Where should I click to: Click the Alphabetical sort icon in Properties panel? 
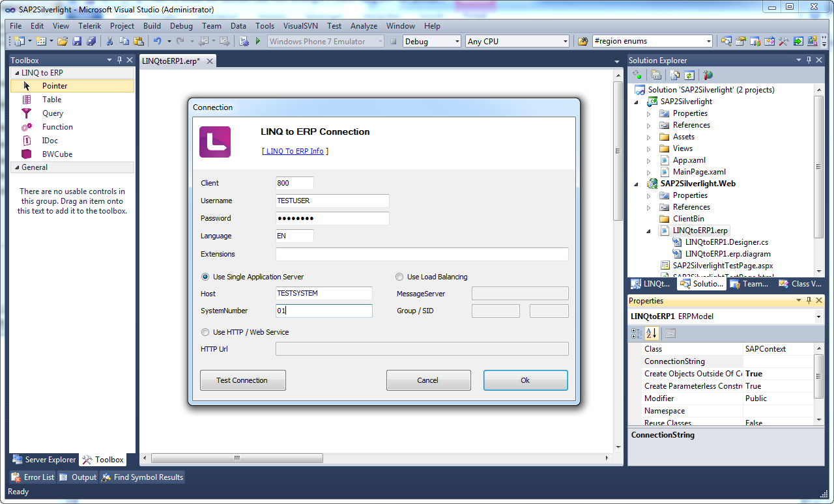(x=652, y=333)
